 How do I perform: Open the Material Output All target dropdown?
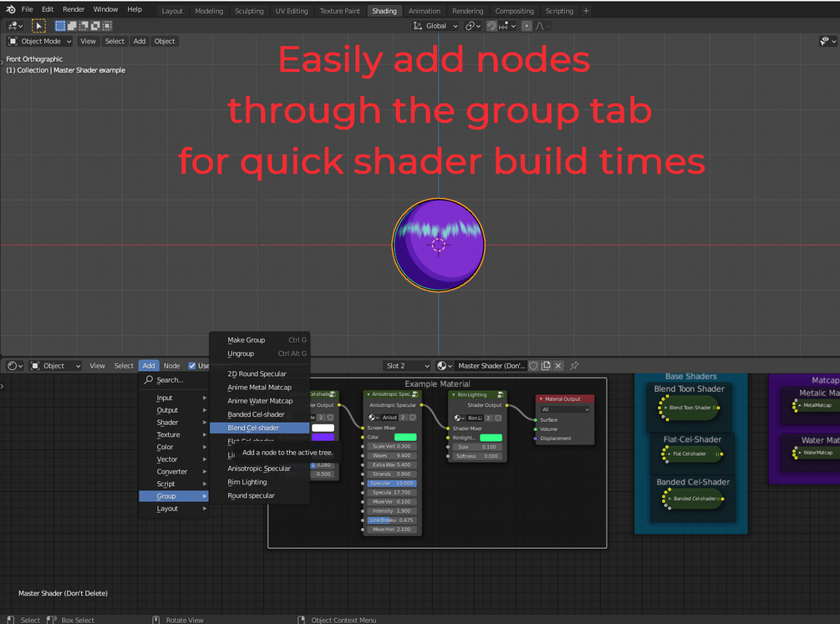click(x=565, y=410)
